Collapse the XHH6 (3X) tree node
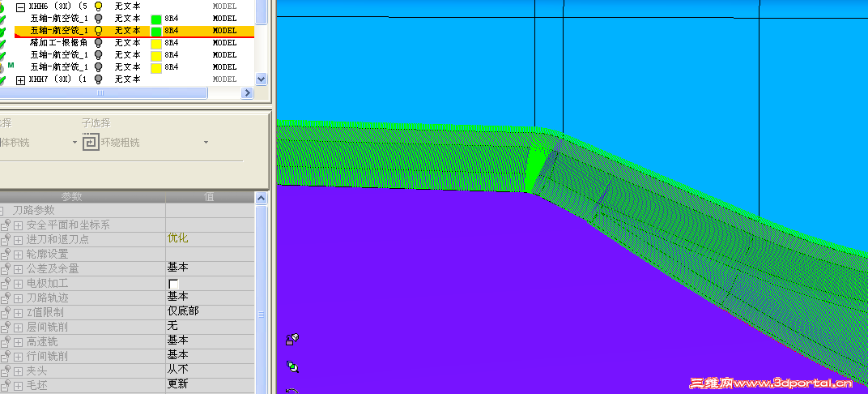 20,7
